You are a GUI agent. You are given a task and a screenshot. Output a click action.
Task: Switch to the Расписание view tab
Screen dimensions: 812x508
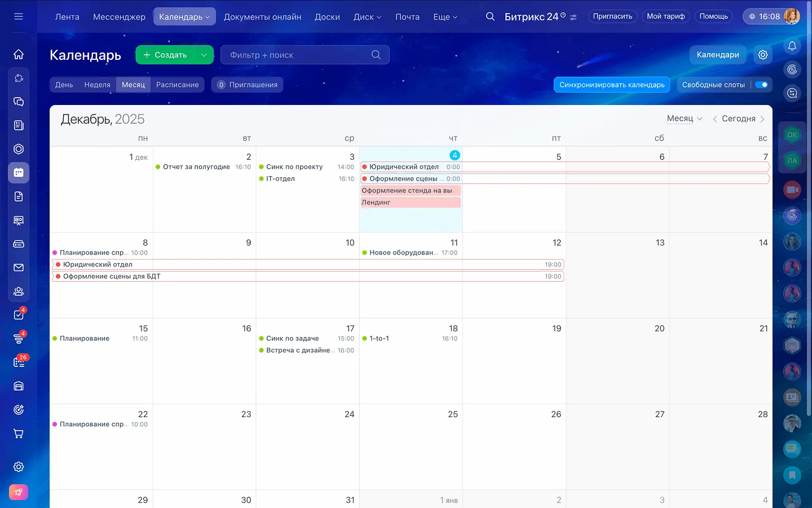(x=177, y=85)
